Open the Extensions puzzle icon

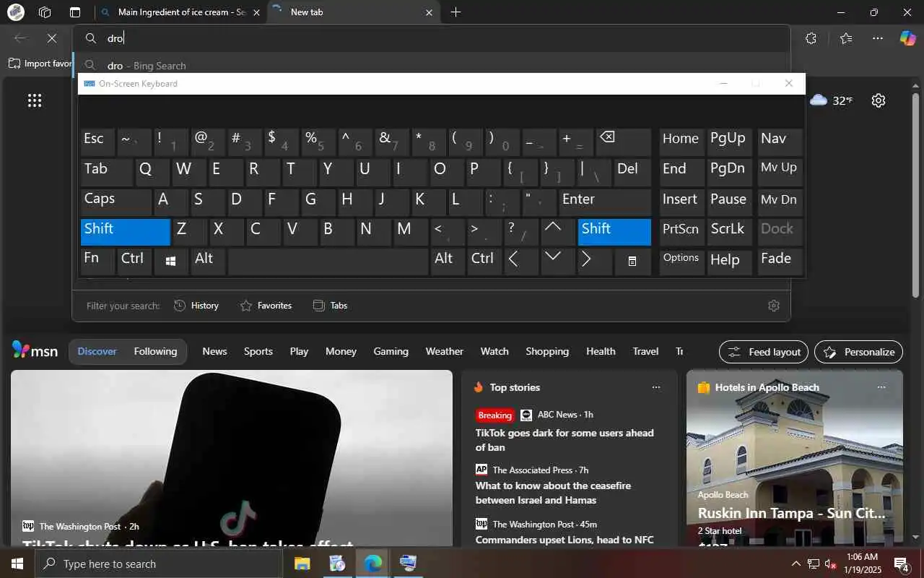pyautogui.click(x=811, y=38)
